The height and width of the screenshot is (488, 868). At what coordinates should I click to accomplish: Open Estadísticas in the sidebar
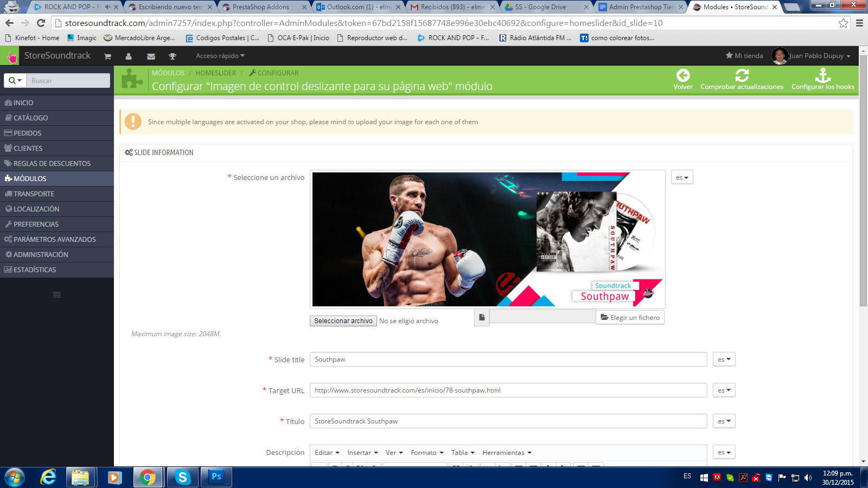point(57,269)
